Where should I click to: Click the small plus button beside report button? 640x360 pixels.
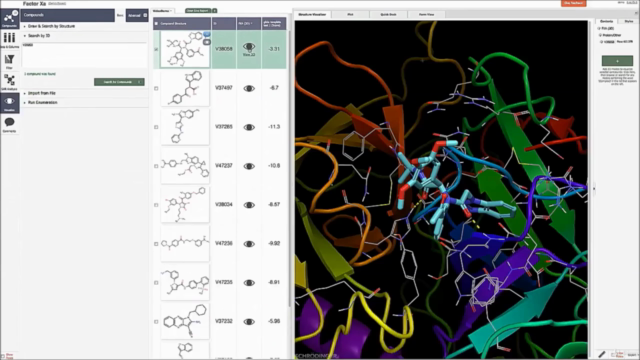pos(214,11)
